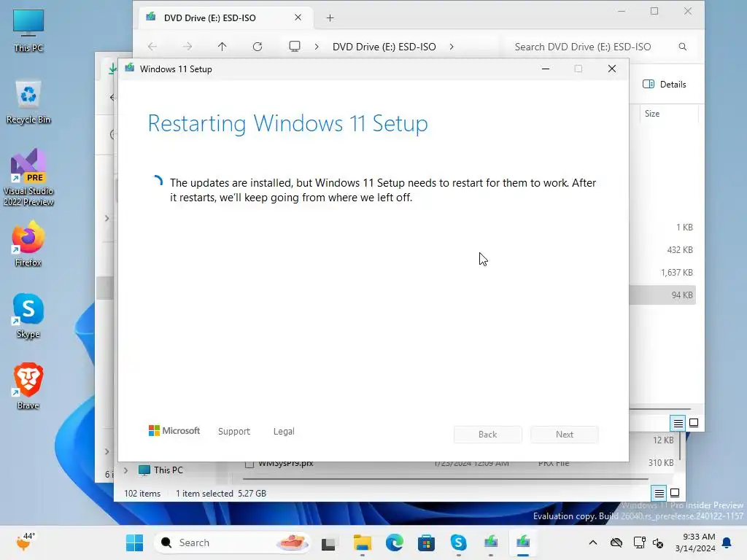The image size is (747, 560).
Task: Click the muted volume tray icon
Action: tap(658, 542)
